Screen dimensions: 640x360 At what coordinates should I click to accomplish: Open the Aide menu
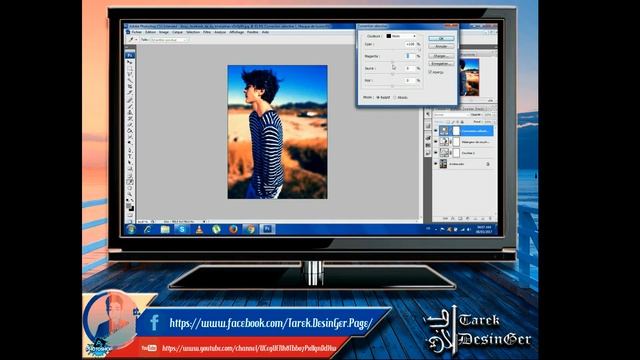click(265, 32)
